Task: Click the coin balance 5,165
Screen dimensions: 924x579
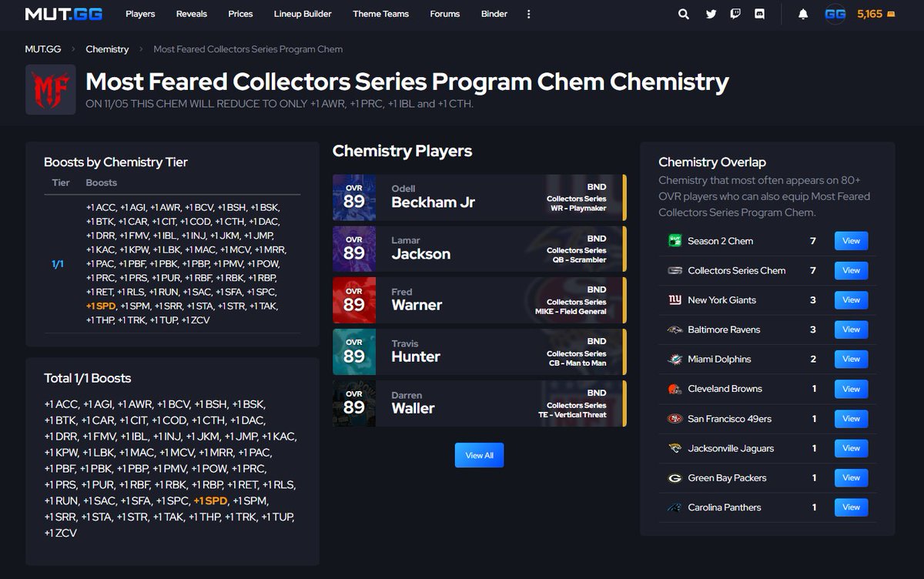Action: tap(876, 14)
